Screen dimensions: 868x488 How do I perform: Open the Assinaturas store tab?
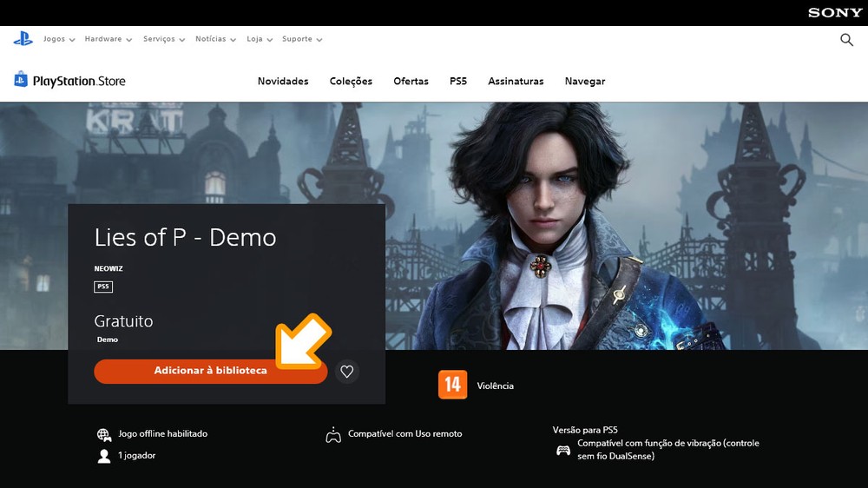[x=516, y=81]
